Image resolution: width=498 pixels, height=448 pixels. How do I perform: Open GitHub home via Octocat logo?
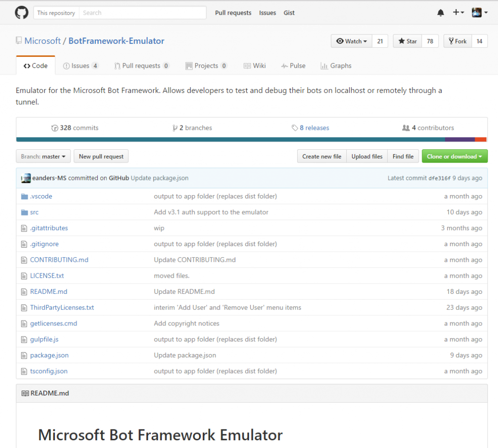(21, 13)
